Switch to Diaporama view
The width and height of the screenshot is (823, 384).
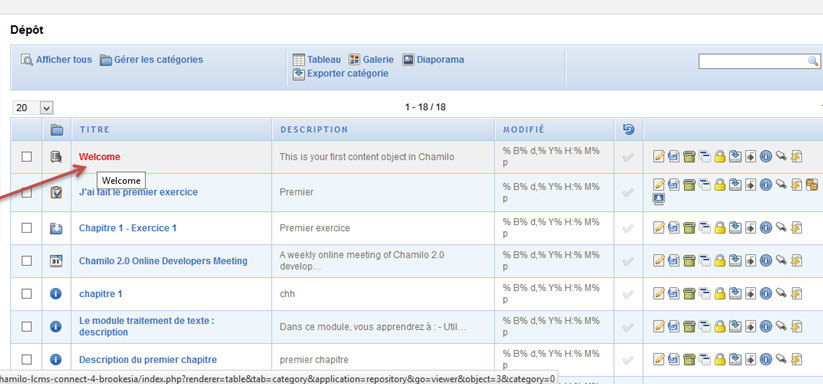[434, 60]
